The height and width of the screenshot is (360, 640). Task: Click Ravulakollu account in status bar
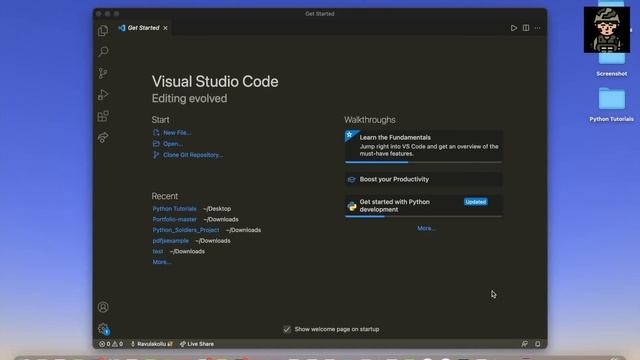coord(151,344)
